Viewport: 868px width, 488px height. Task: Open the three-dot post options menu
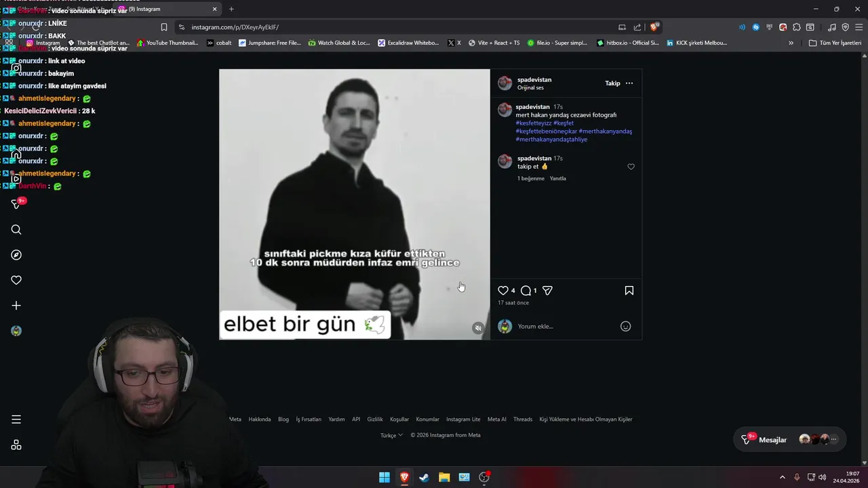click(x=629, y=83)
